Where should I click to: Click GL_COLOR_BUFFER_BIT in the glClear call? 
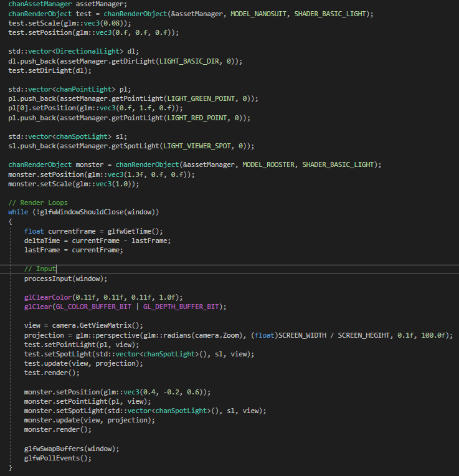[x=93, y=307]
